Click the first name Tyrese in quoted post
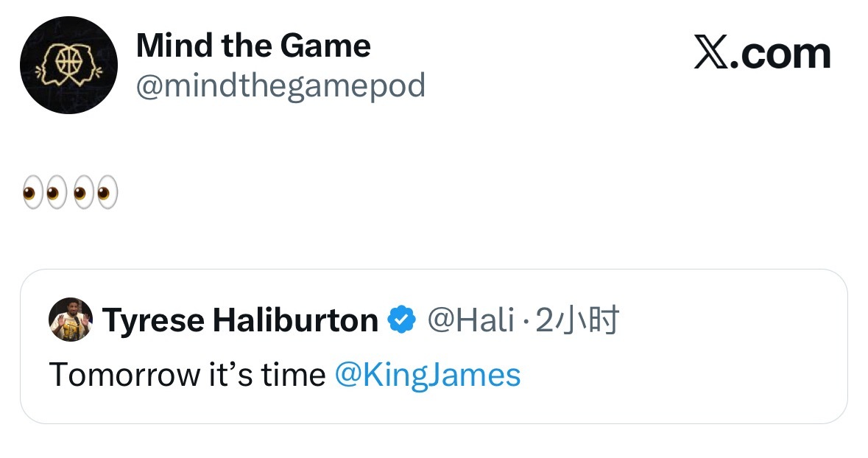The height and width of the screenshot is (458, 868). pos(153,321)
